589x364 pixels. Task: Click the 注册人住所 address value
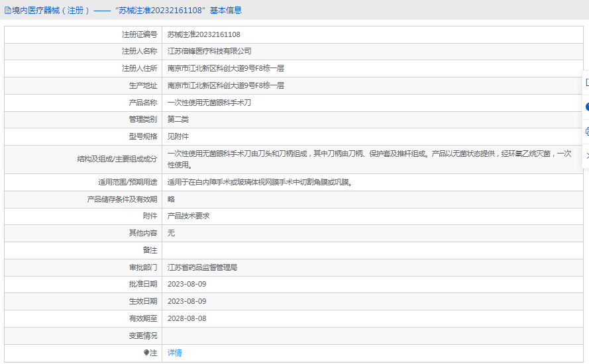(225, 69)
